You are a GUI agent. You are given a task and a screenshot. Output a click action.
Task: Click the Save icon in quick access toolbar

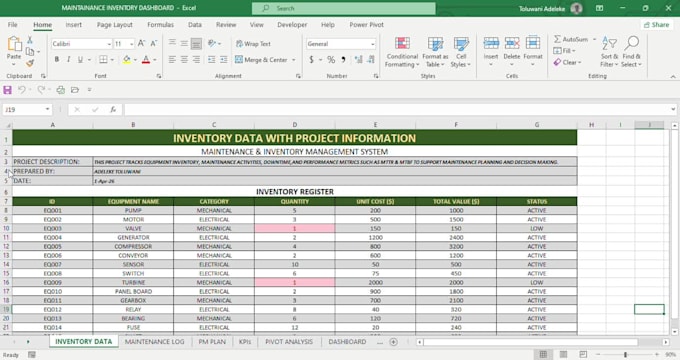coord(7,90)
